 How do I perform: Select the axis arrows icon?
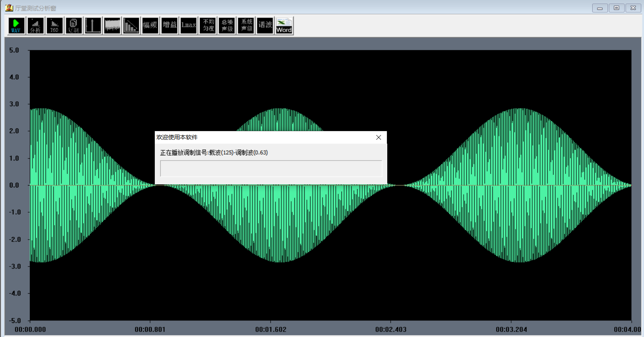coord(93,26)
